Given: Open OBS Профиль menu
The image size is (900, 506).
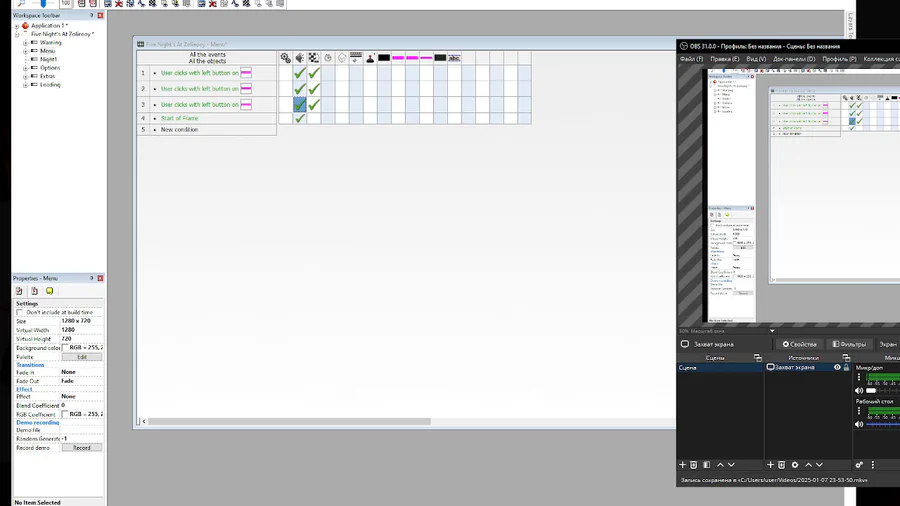Looking at the screenshot, I should point(839,59).
